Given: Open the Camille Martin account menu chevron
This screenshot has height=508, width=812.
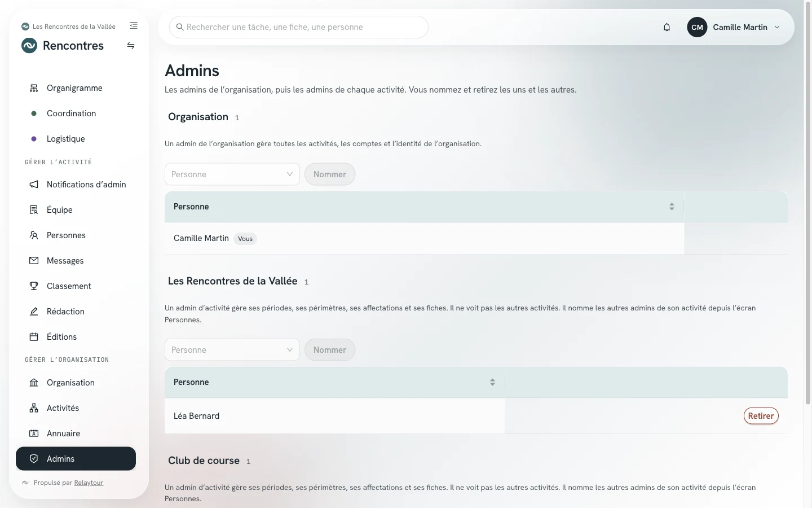Looking at the screenshot, I should (x=777, y=27).
